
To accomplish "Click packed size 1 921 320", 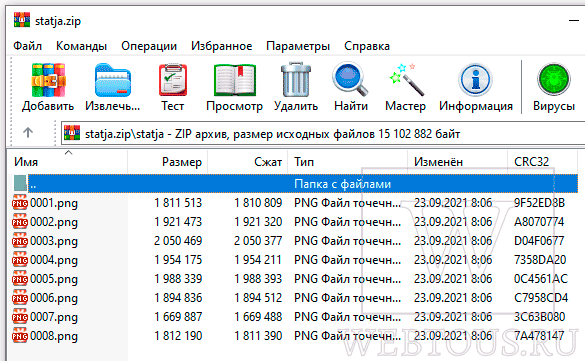I will 258,222.
